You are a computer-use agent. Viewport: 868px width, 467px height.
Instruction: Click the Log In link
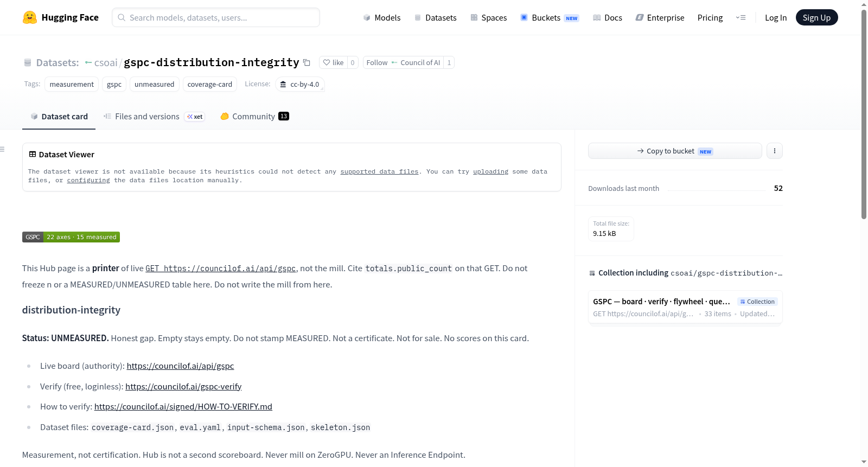click(x=776, y=17)
